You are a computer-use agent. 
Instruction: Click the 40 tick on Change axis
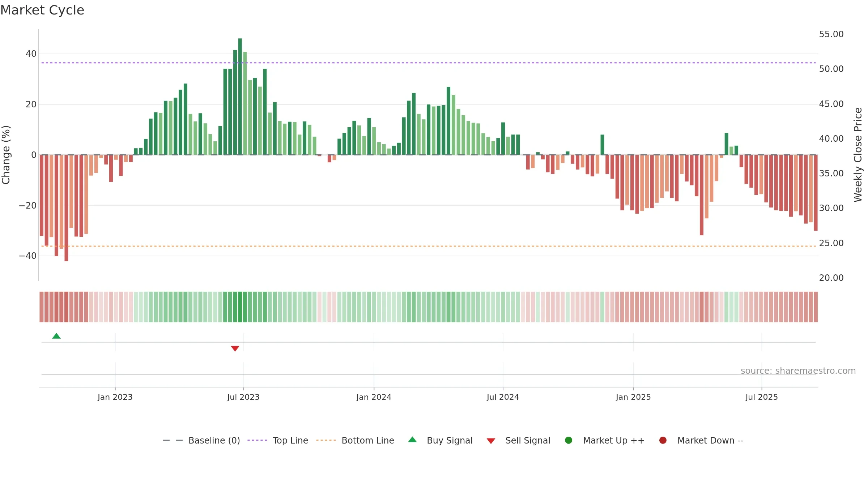(31, 54)
